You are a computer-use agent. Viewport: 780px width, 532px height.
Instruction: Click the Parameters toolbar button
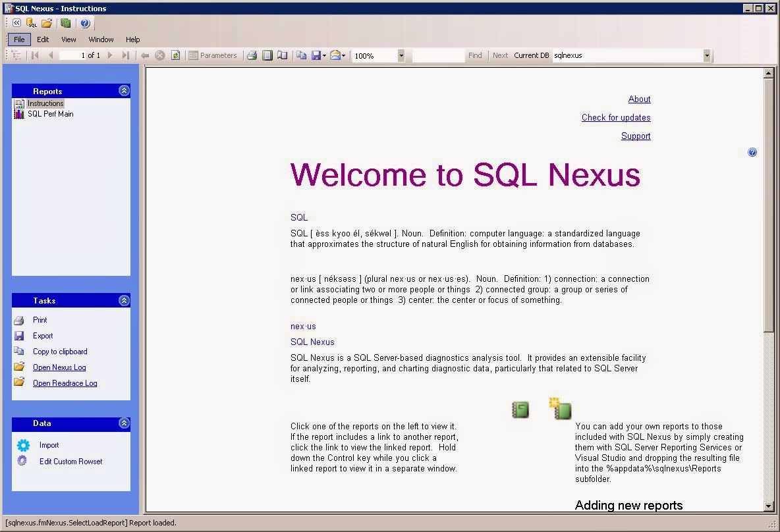[213, 55]
